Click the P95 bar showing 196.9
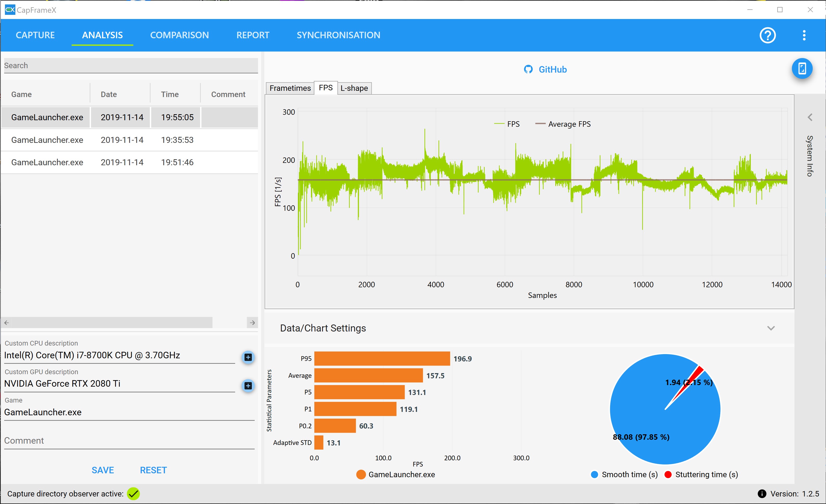 tap(382, 359)
